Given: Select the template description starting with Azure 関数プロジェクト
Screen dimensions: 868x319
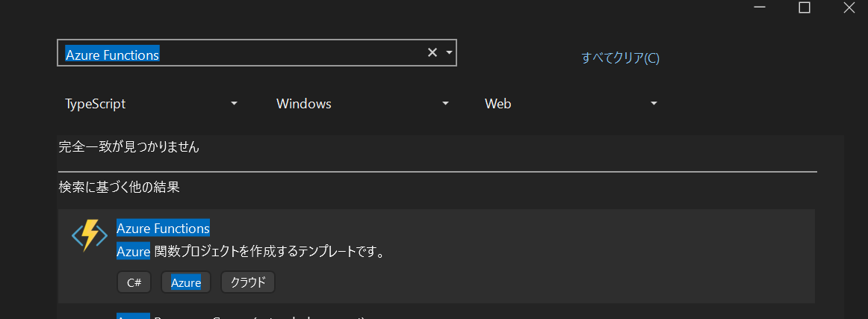Looking at the screenshot, I should [250, 252].
